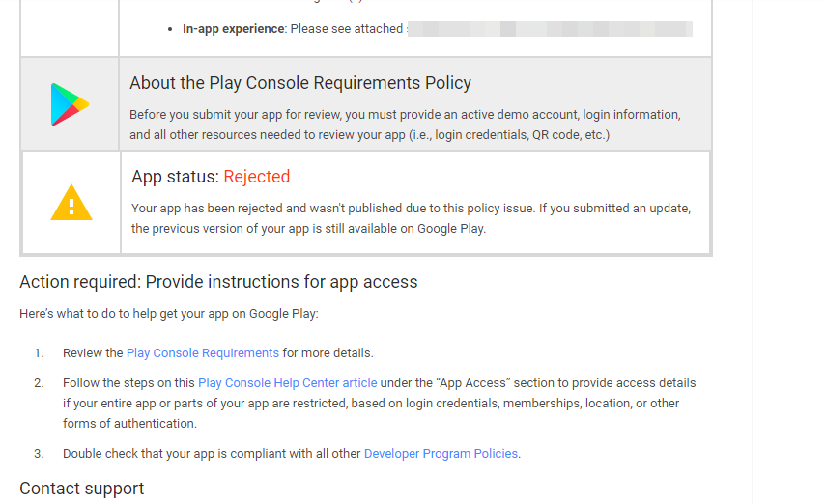Click the Google Play logo icon
Image resolution: width=826 pixels, height=504 pixels.
coord(70,104)
